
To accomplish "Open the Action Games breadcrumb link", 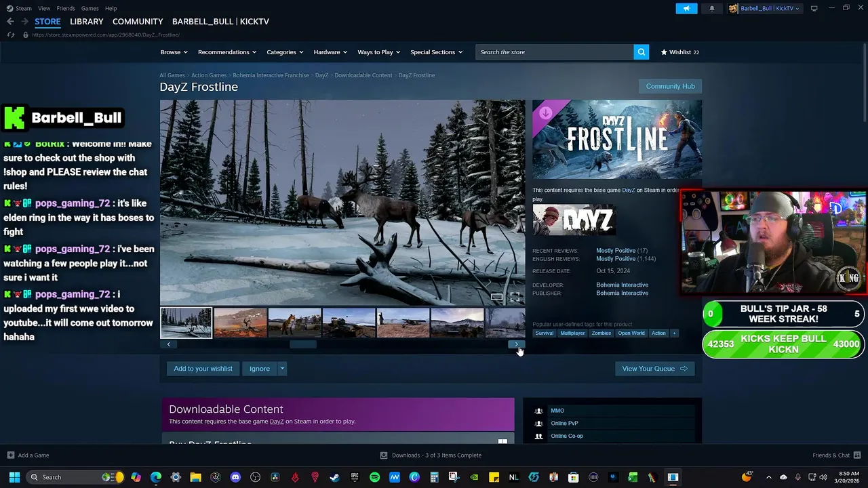I will (x=209, y=75).
